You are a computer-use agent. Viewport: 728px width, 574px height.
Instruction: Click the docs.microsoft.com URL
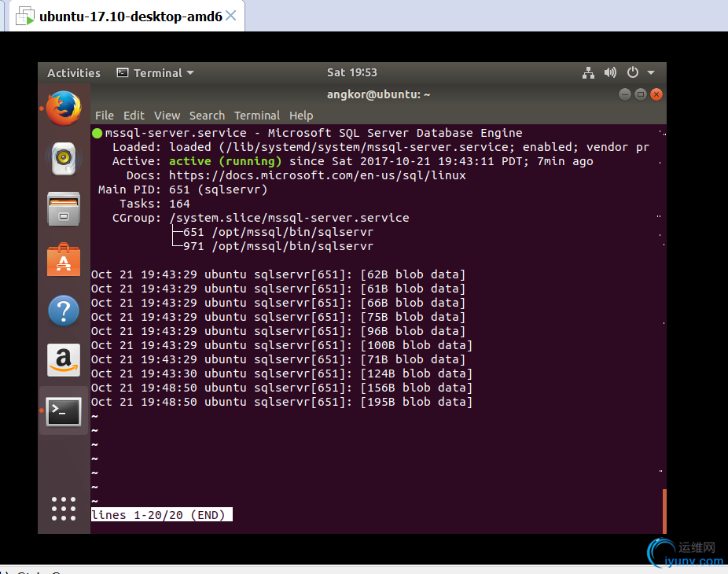317,175
